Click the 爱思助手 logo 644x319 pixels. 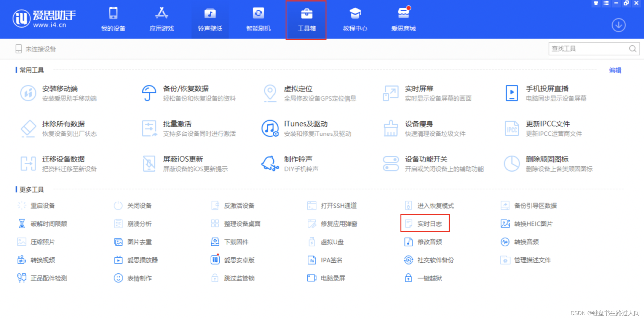(44, 18)
